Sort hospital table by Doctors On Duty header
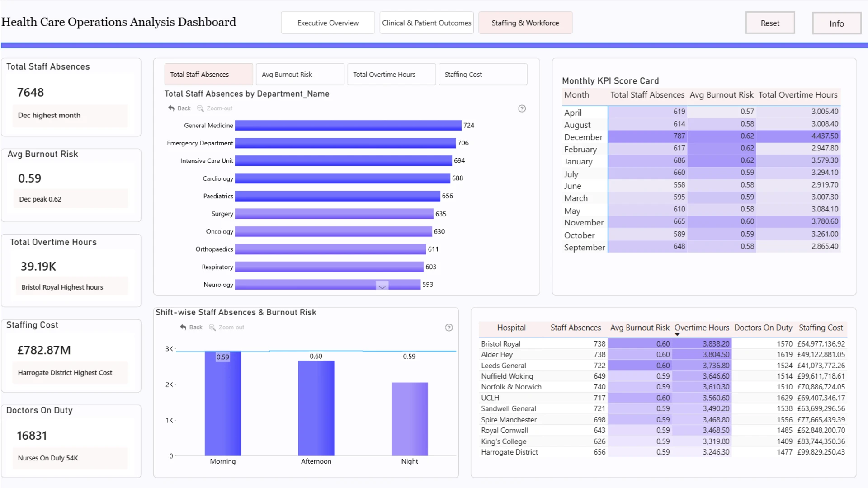This screenshot has width=868, height=488. point(763,328)
